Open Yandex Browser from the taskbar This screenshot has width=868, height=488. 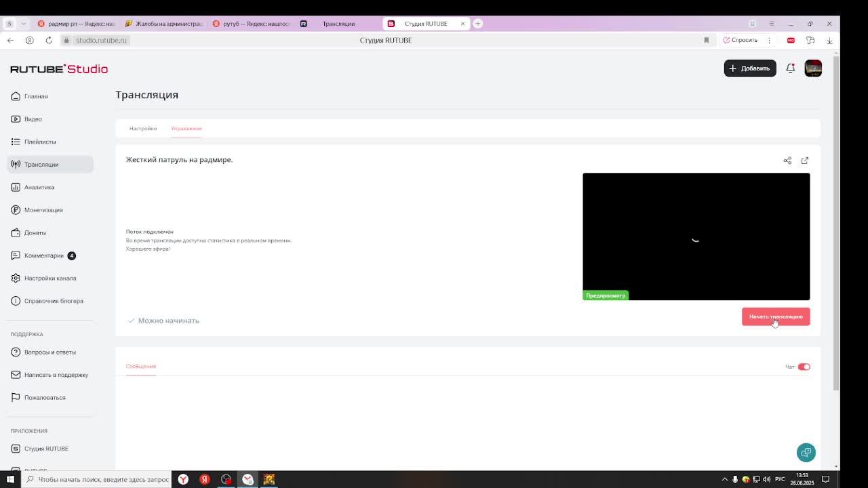point(183,479)
